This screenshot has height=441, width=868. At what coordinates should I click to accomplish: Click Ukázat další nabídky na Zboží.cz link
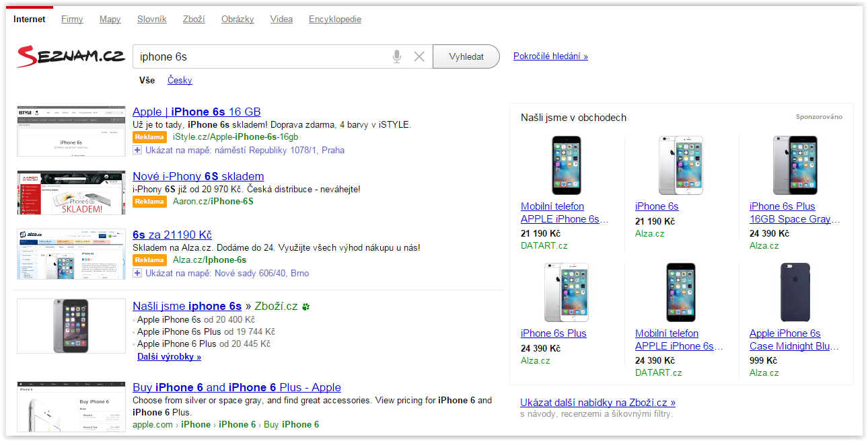(x=598, y=402)
